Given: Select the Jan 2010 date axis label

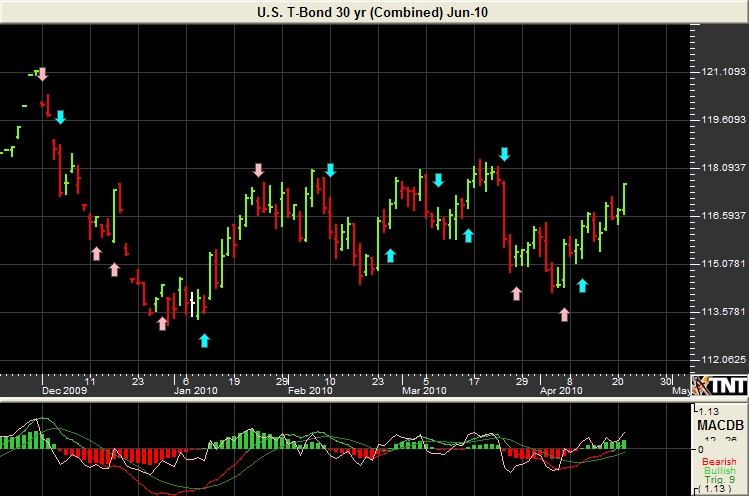Looking at the screenshot, I should [x=195, y=390].
